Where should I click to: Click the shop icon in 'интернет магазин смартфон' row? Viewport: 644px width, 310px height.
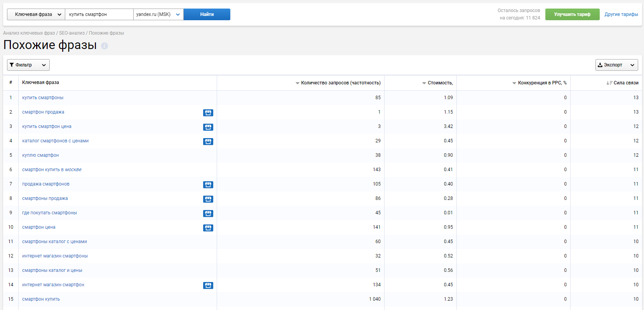click(208, 285)
